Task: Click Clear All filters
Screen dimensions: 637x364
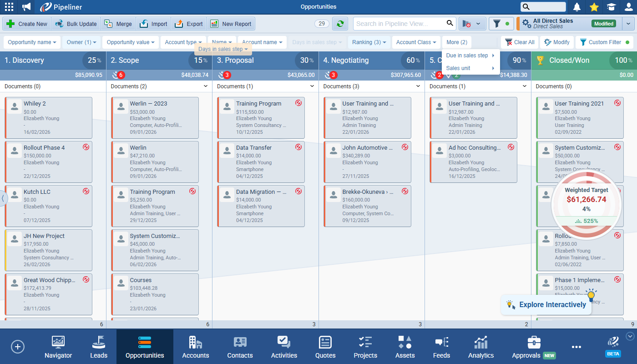Action: 520,42
